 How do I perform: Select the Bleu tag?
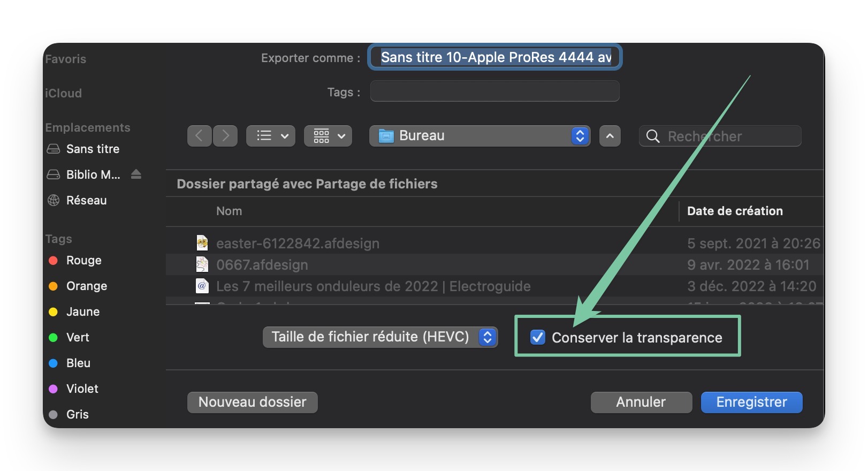[78, 363]
